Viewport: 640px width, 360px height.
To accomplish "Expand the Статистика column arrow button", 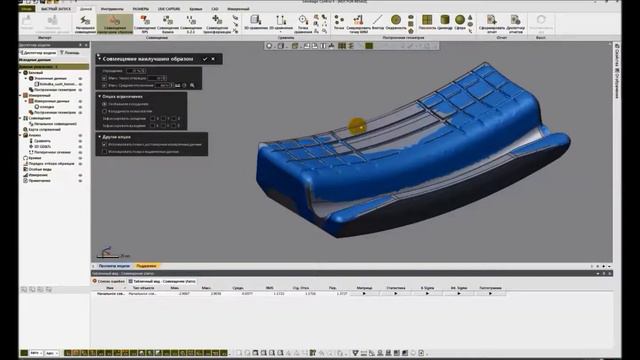I will (x=396, y=293).
